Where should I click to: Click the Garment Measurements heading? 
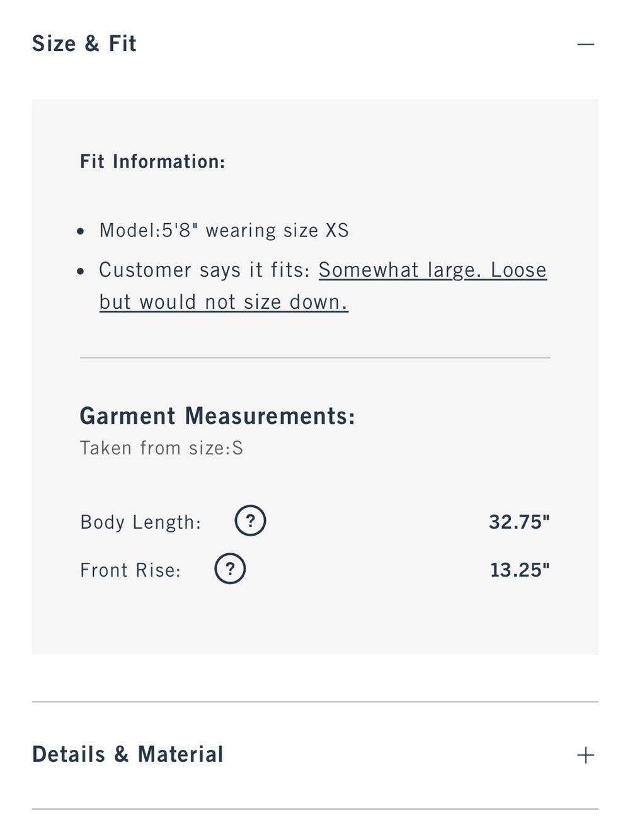pyautogui.click(x=217, y=416)
